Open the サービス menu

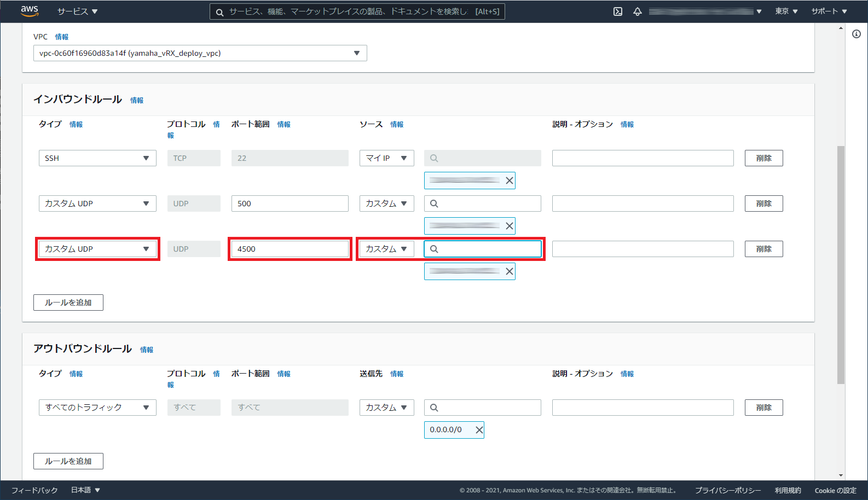(x=77, y=11)
